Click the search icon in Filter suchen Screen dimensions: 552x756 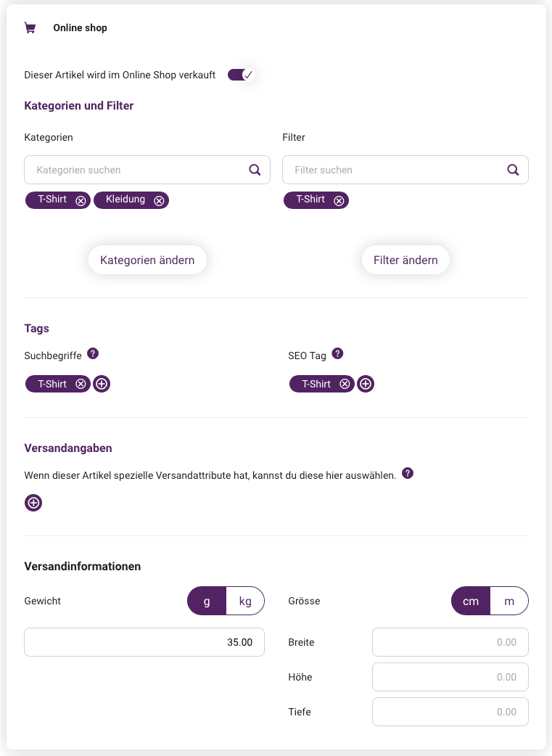click(513, 170)
